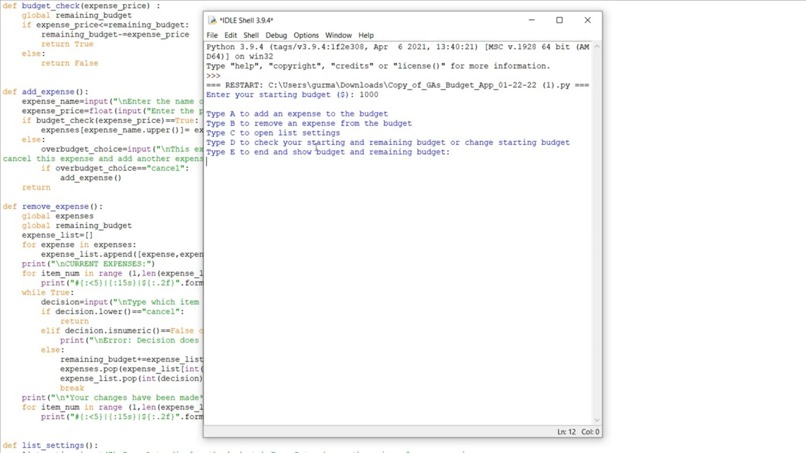Click 'print("\nCURRENT EXPENSES:")' line in editor

click(x=88, y=264)
